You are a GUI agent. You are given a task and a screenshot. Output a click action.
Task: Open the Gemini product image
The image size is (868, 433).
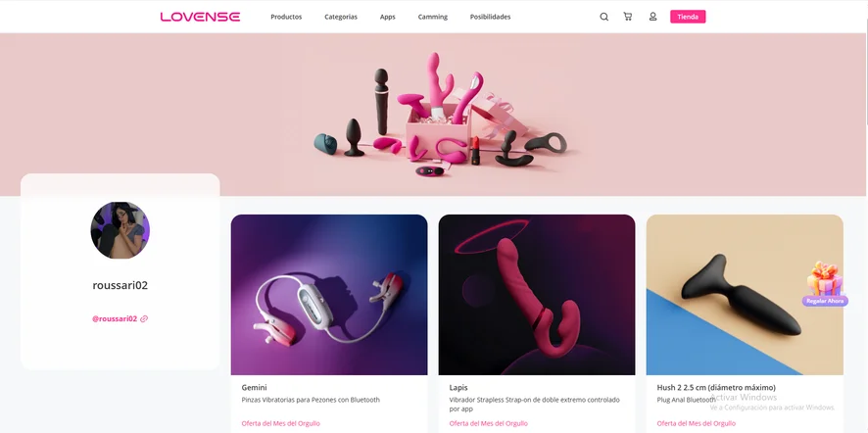point(329,295)
